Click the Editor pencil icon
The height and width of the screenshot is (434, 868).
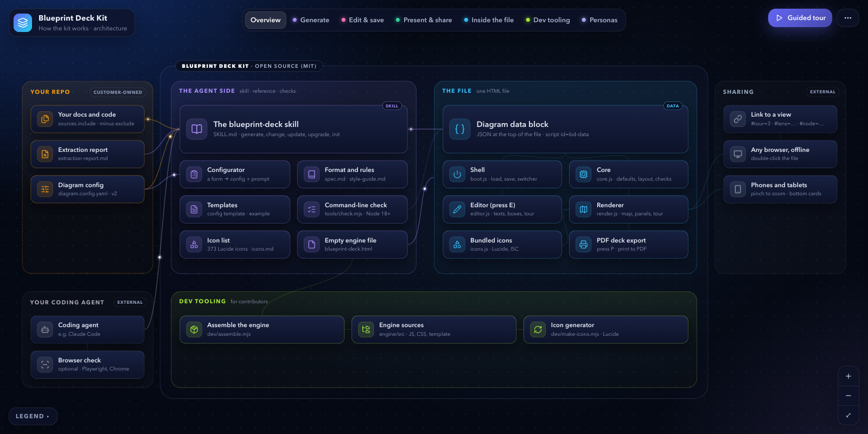457,209
